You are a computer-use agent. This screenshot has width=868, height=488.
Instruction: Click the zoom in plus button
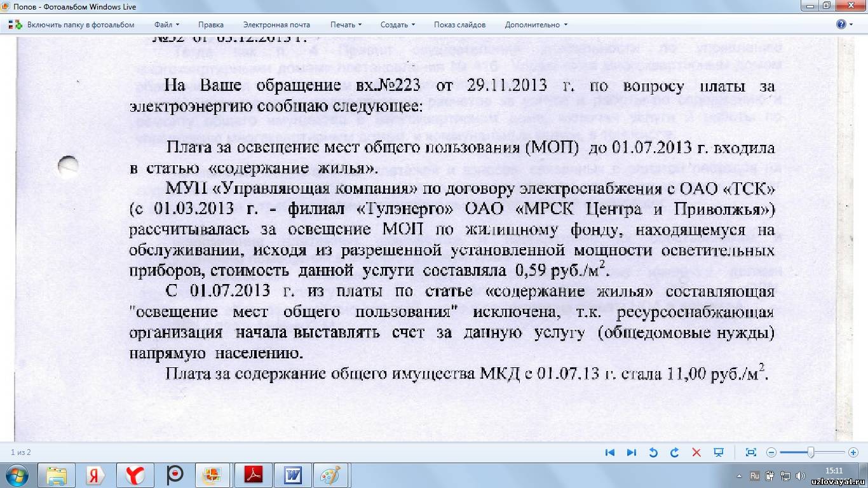click(852, 452)
